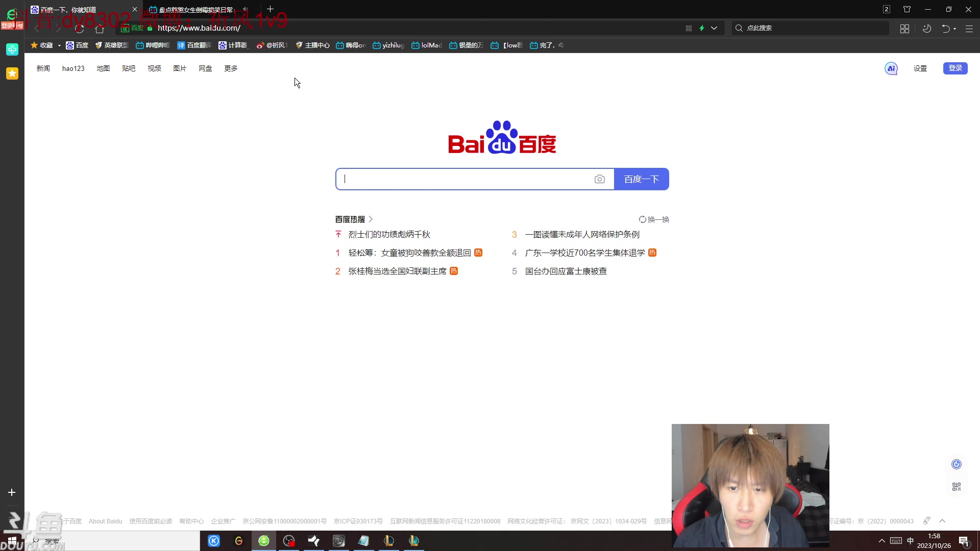The height and width of the screenshot is (551, 980).
Task: Click the browser reload icon
Action: 79,28
